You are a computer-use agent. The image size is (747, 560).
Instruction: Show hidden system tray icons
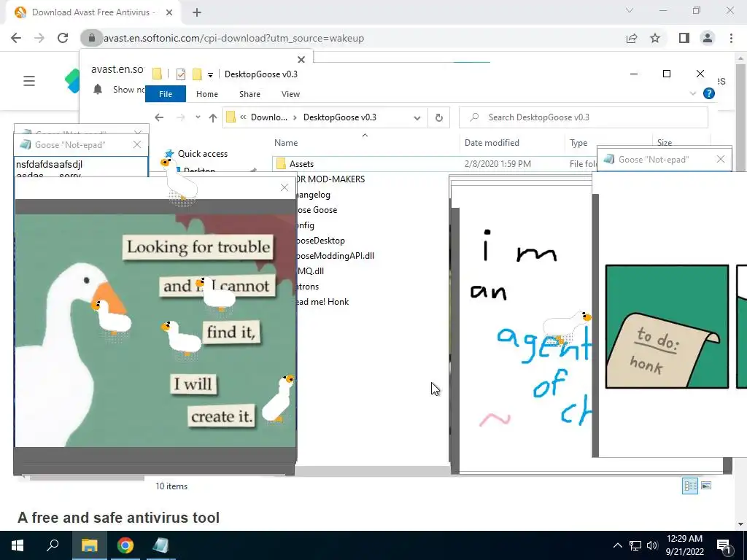(x=617, y=545)
